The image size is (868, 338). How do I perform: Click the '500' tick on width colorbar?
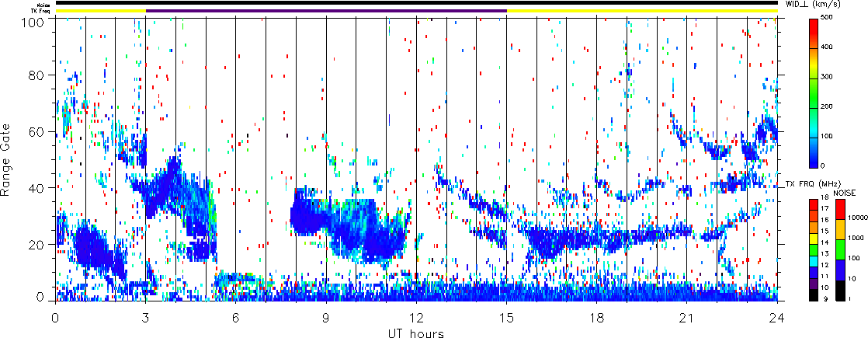[828, 19]
